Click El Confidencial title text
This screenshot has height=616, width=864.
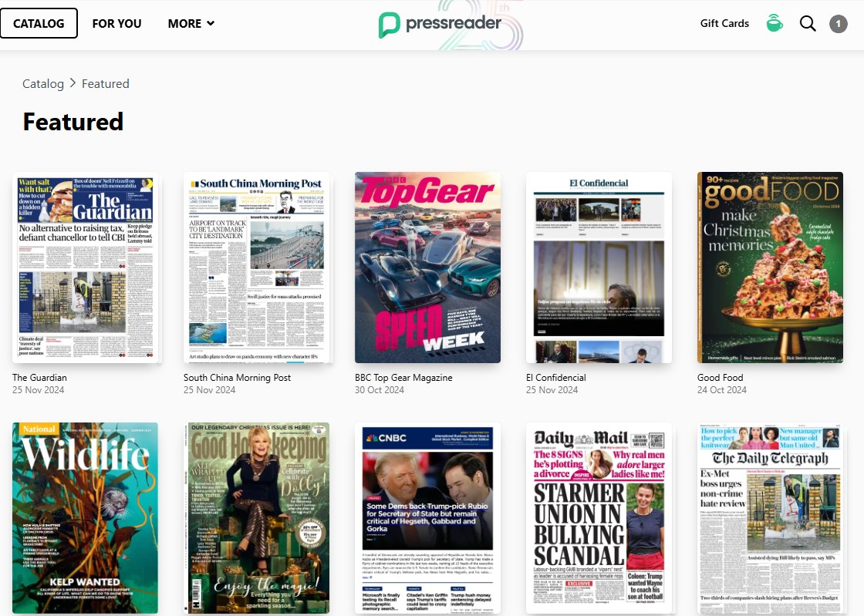pyautogui.click(x=556, y=378)
